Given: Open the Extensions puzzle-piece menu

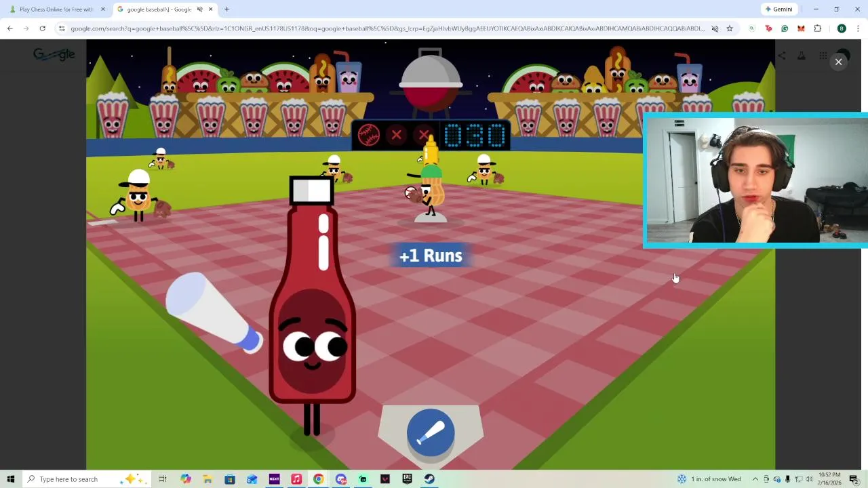Looking at the screenshot, I should (x=817, y=28).
